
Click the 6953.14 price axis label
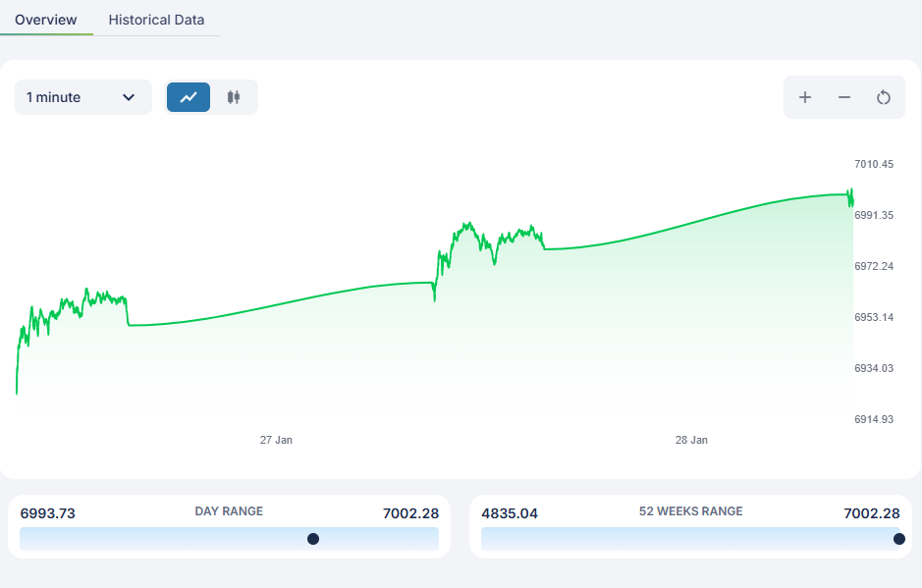(873, 317)
